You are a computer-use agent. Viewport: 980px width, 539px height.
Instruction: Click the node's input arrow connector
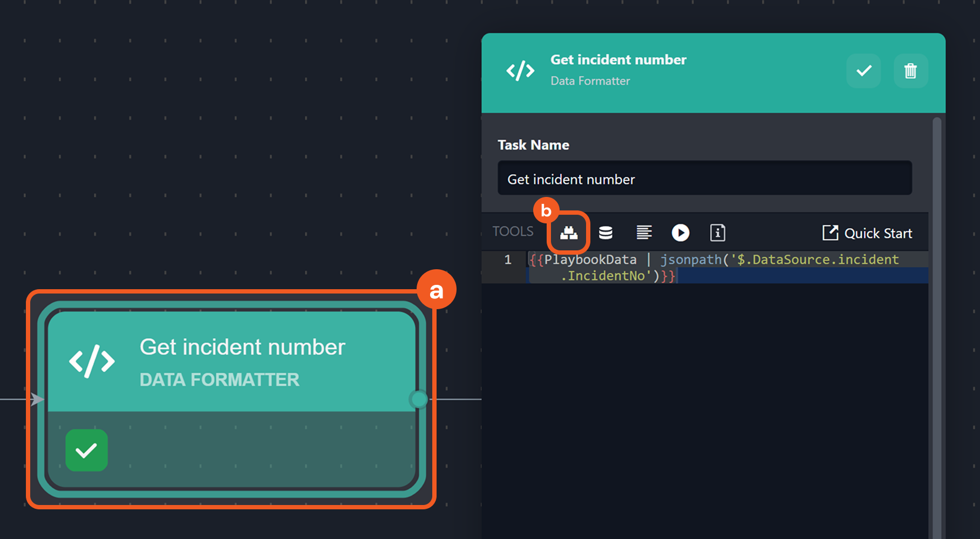[x=37, y=399]
